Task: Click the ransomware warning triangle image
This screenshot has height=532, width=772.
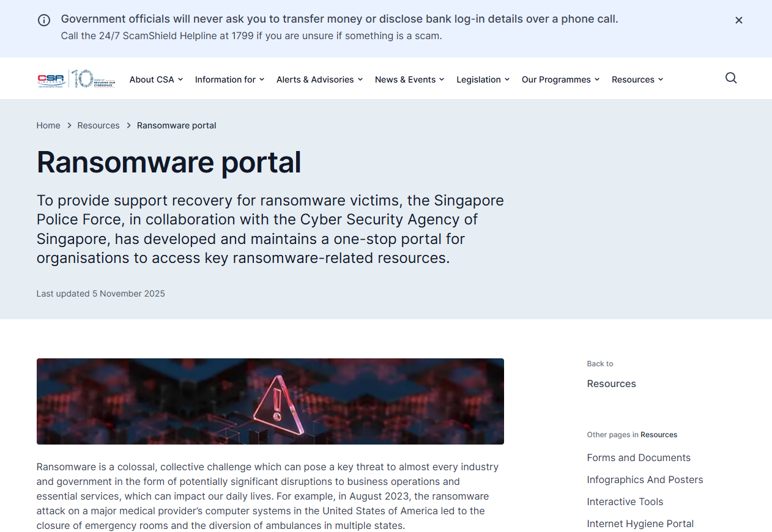Action: point(270,401)
